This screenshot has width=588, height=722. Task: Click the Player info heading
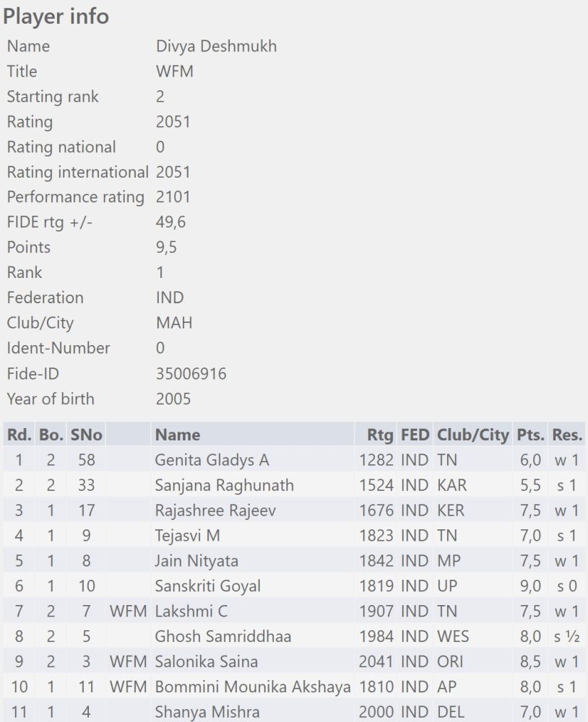pos(56,17)
